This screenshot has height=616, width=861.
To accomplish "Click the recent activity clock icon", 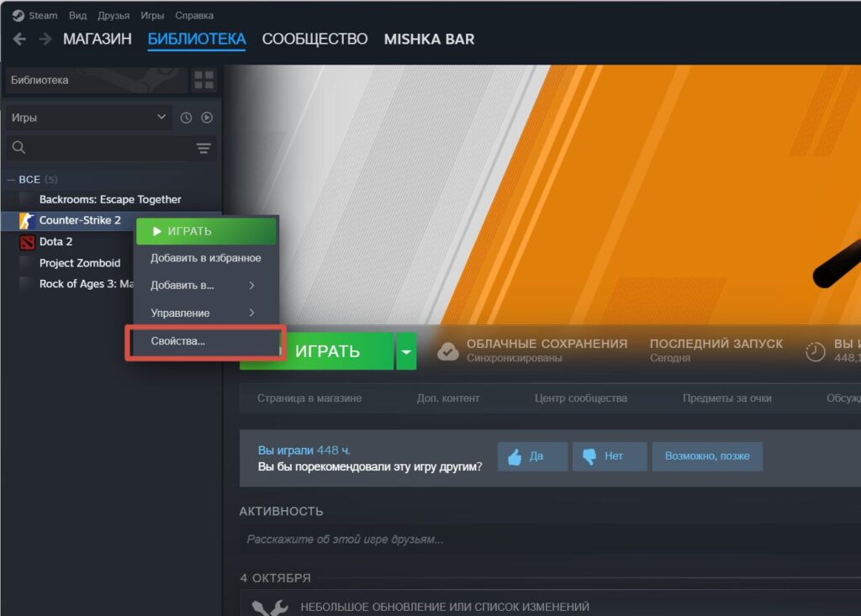I will tap(187, 118).
